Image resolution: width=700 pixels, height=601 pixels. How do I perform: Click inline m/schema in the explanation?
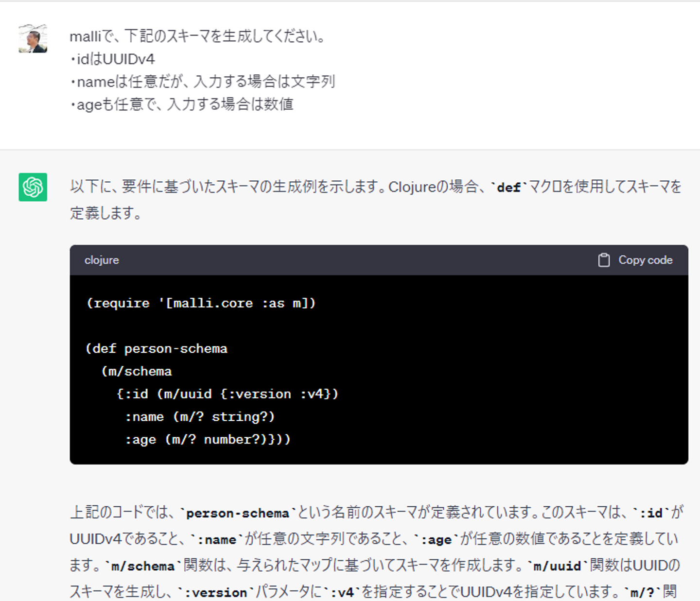143,566
